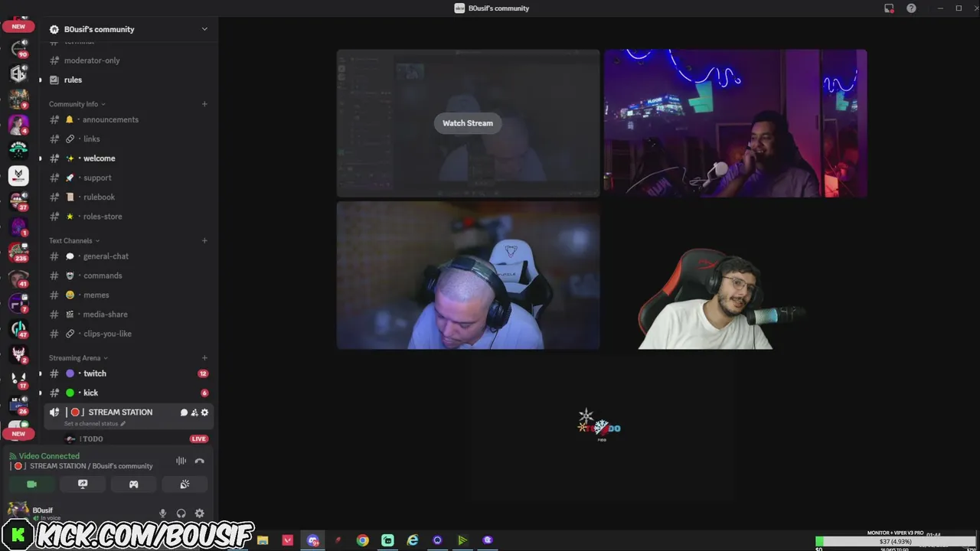Focus the white t-shirt streamer video tile
This screenshot has width=980, height=551.
(x=736, y=275)
